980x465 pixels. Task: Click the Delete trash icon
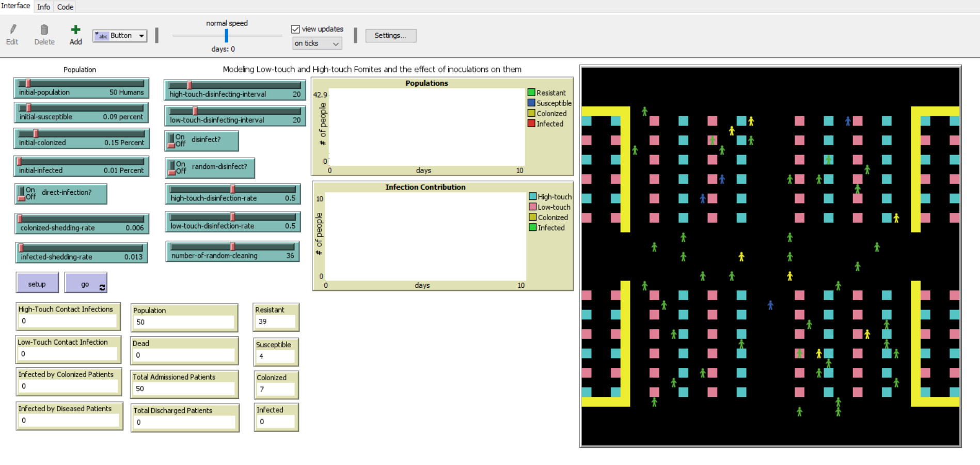pyautogui.click(x=44, y=30)
